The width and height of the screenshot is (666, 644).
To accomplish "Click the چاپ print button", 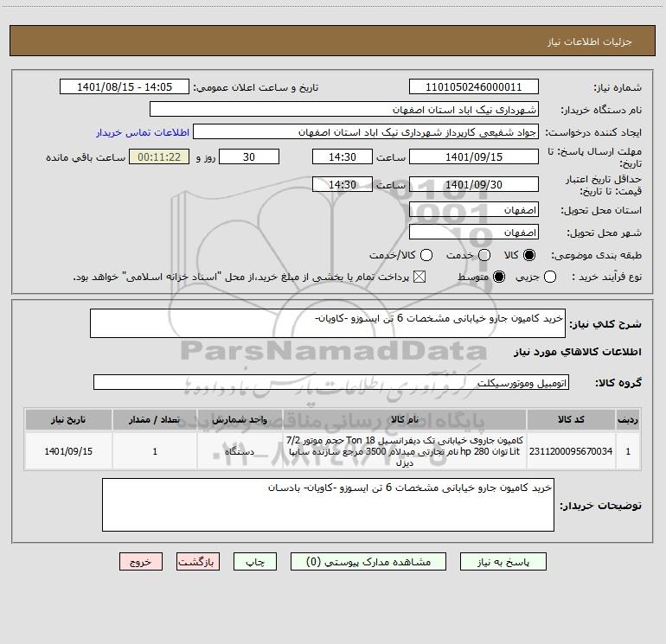I will [255, 562].
